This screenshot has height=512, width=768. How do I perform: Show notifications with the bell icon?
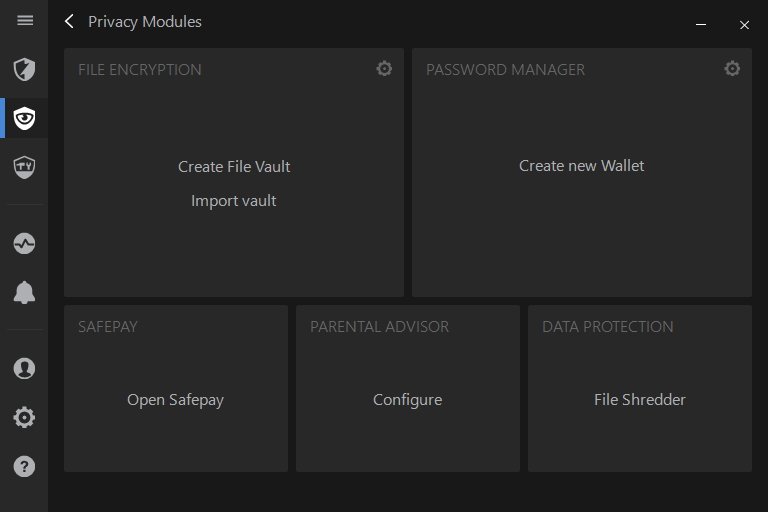[24, 292]
